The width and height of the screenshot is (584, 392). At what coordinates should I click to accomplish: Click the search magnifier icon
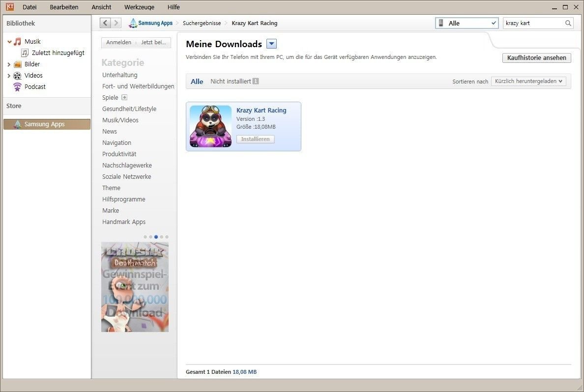coord(568,23)
